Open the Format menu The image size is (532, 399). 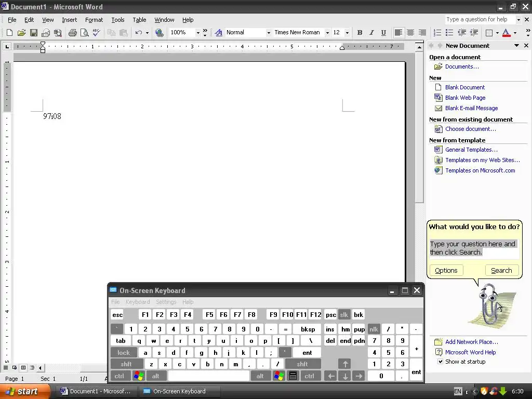(94, 20)
